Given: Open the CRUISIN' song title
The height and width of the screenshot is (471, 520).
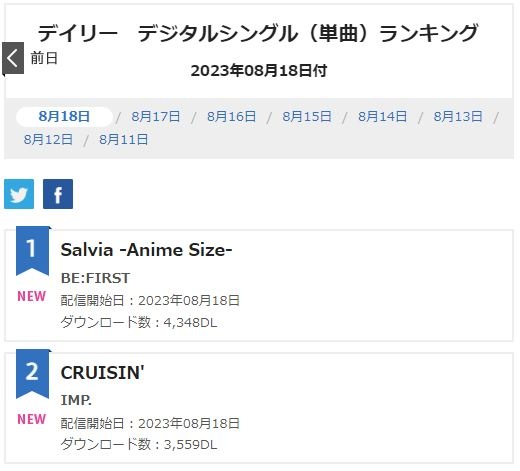Looking at the screenshot, I should [x=102, y=373].
